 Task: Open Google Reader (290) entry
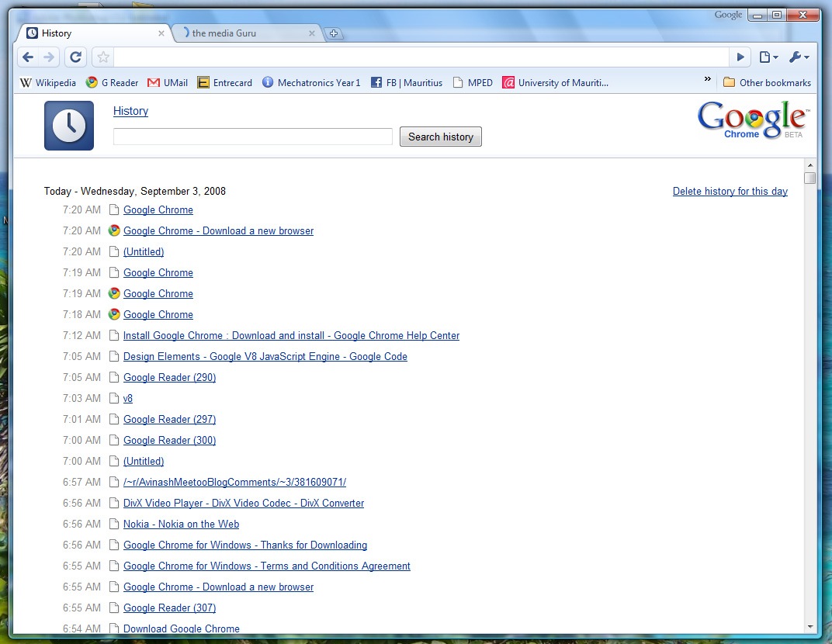[x=169, y=377]
